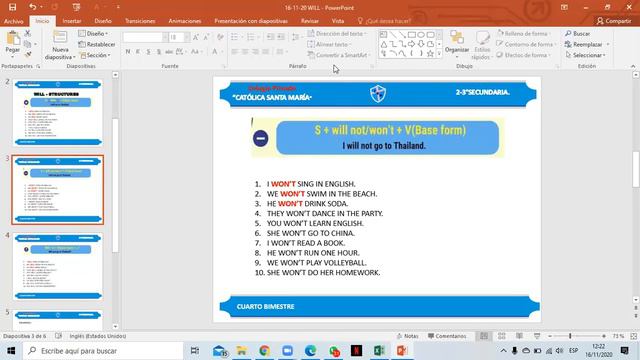Click Compartir button
Screen dimensions: 640x360
click(613, 21)
